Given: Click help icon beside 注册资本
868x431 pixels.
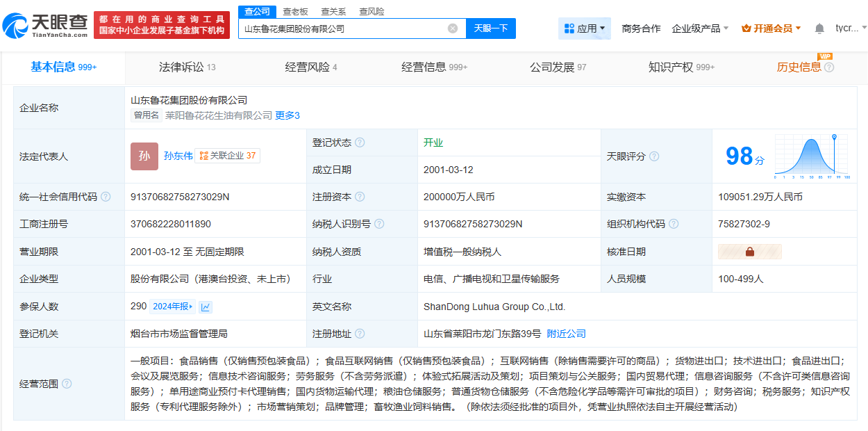Looking at the screenshot, I should (x=360, y=197).
